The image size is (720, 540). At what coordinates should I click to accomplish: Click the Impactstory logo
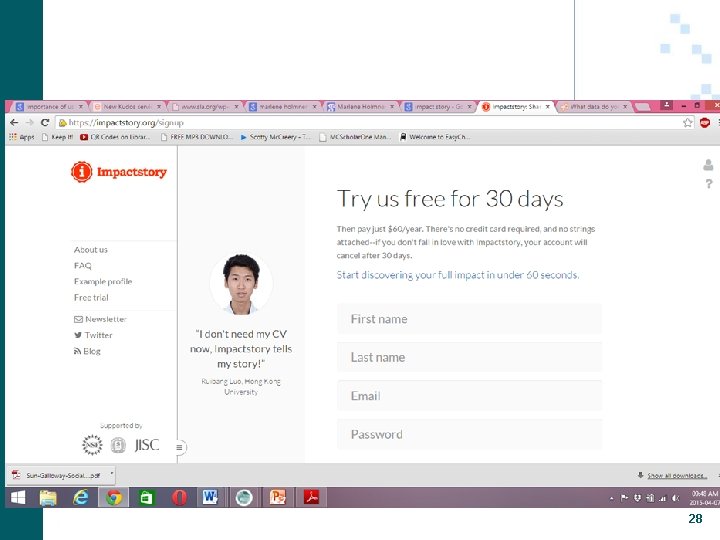(x=119, y=172)
